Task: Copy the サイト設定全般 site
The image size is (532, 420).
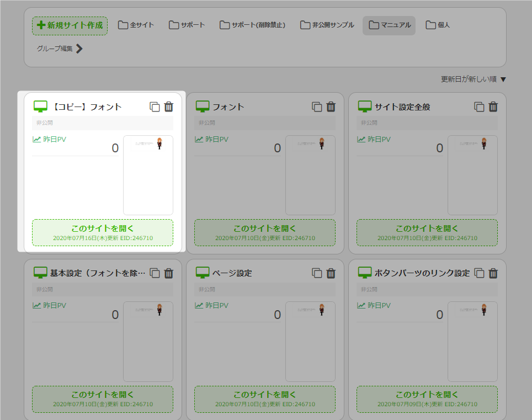Action: pyautogui.click(x=478, y=107)
